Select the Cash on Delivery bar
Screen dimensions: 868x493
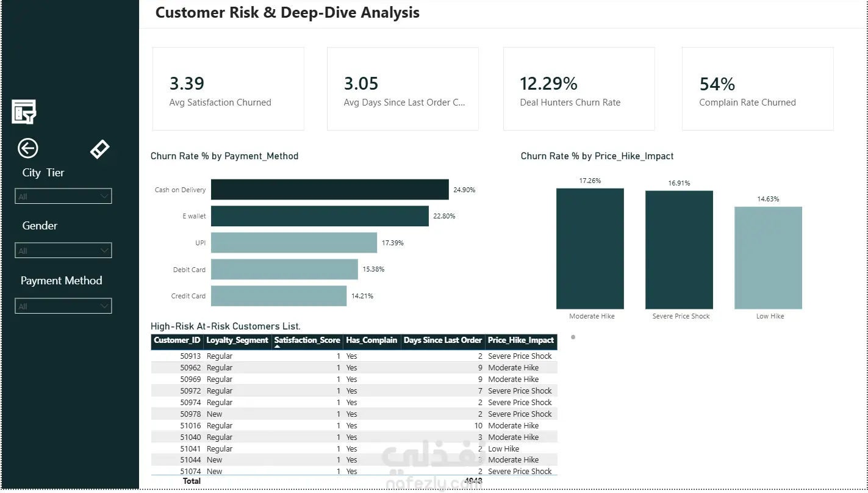click(330, 190)
